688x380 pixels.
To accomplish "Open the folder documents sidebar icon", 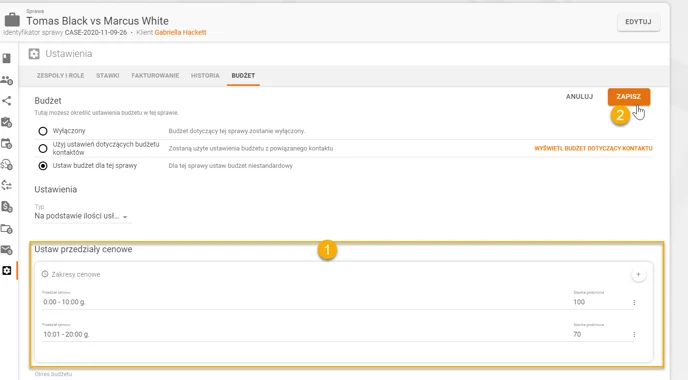I will click(x=7, y=229).
